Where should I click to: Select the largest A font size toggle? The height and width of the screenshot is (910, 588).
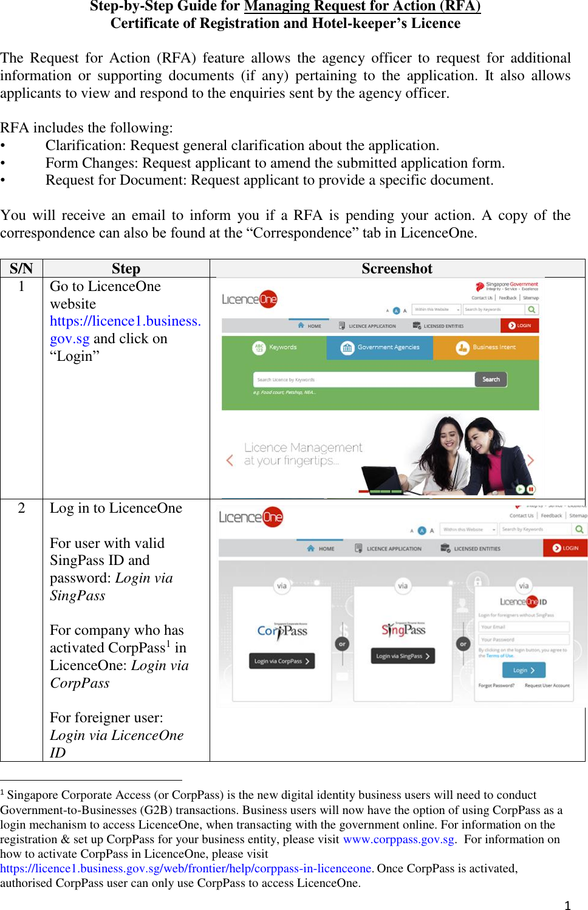pyautogui.click(x=405, y=310)
